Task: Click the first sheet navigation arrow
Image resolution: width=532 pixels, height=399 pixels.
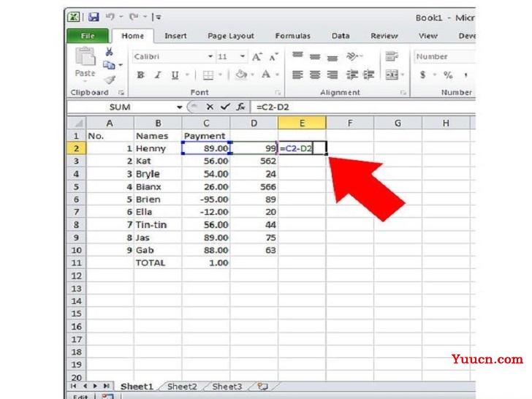Action: point(74,386)
